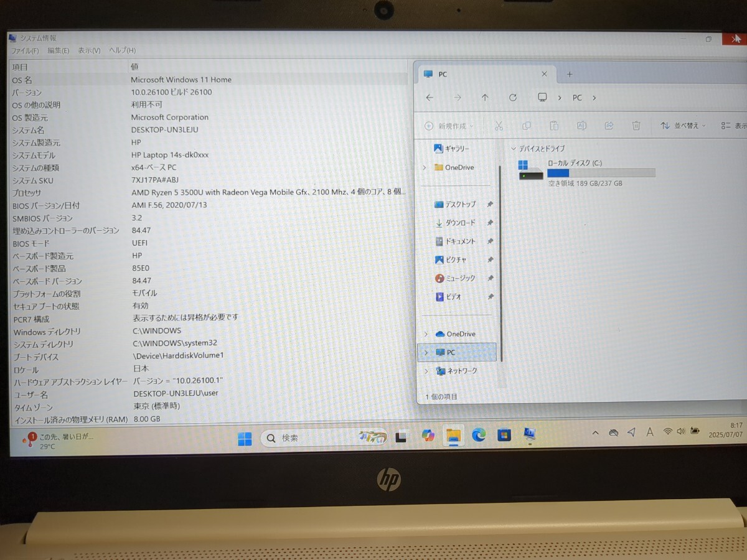Open Microsoft Edge from the taskbar
This screenshot has width=747, height=560.
[479, 435]
